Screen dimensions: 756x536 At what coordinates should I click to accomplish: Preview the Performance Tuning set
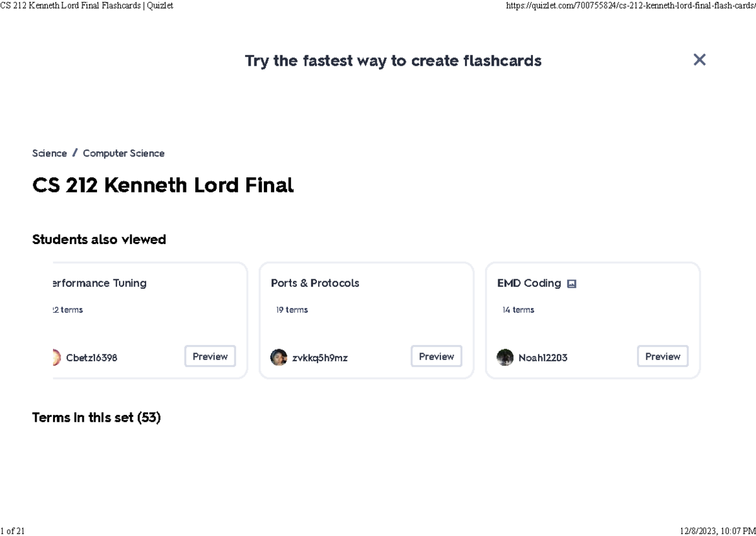(210, 356)
